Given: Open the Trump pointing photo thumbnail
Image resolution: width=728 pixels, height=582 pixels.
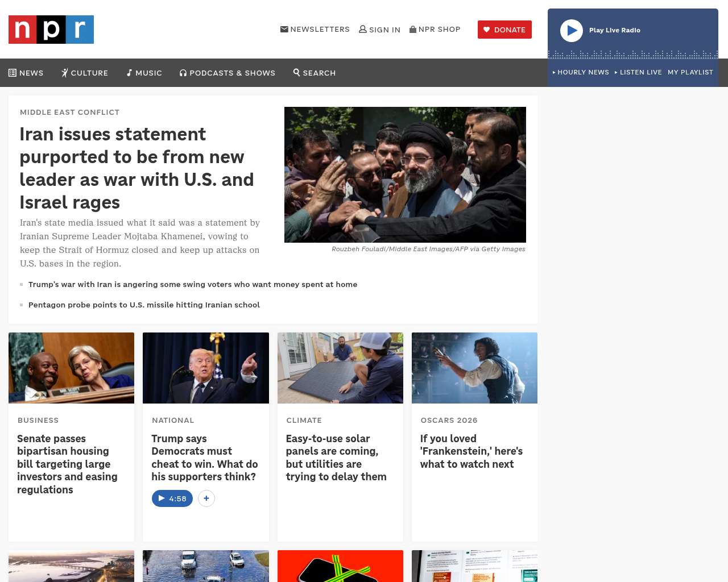Looking at the screenshot, I should (x=206, y=368).
